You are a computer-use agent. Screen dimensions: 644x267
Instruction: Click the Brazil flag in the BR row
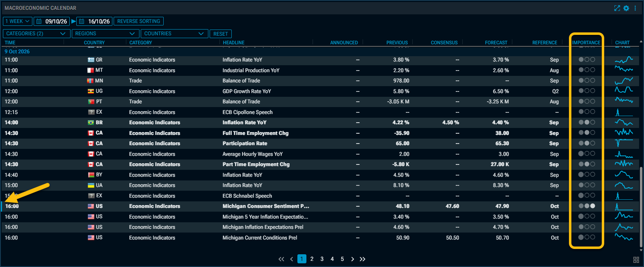pos(91,123)
